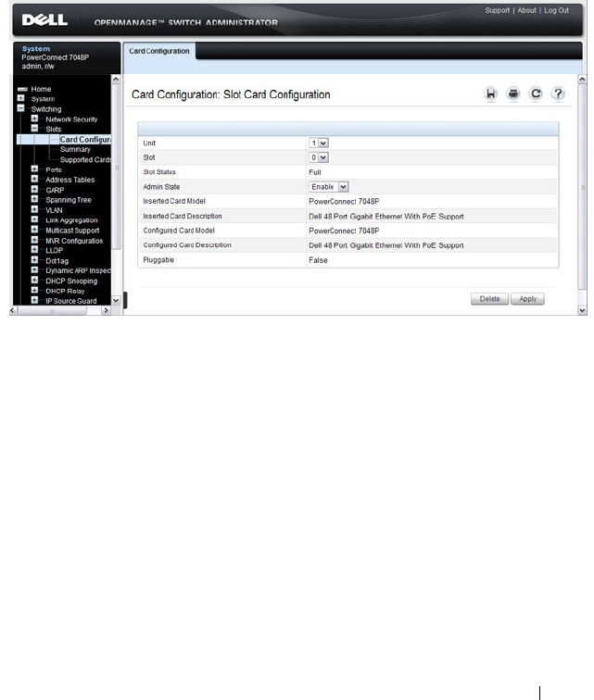
Task: Expand the Dynamic ARP Inspection node
Action: pos(34,270)
